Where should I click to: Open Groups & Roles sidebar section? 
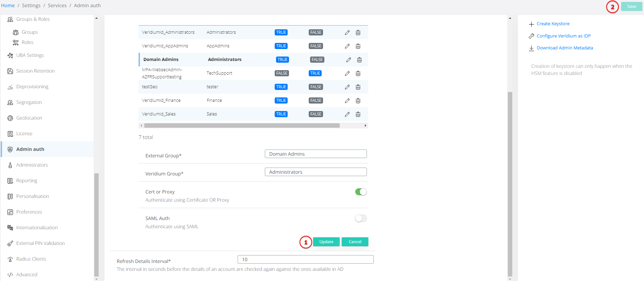tap(33, 19)
